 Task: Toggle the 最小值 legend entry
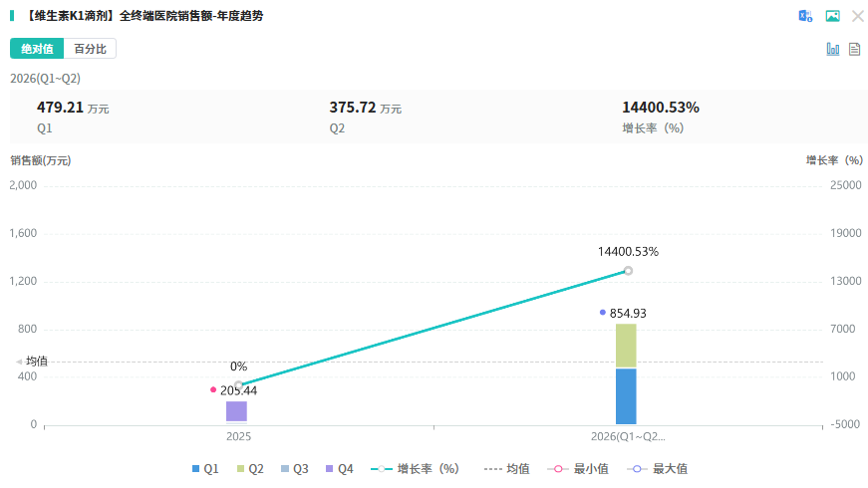coord(578,469)
